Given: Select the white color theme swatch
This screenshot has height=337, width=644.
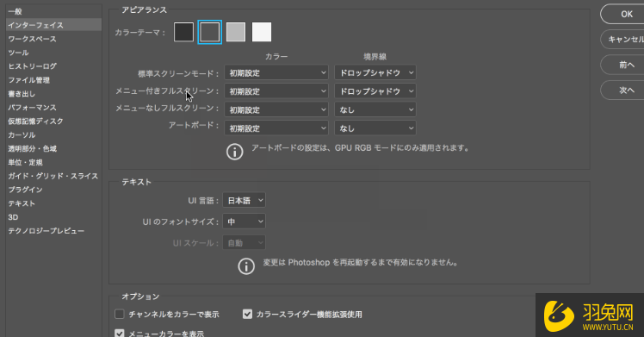Looking at the screenshot, I should pyautogui.click(x=262, y=32).
